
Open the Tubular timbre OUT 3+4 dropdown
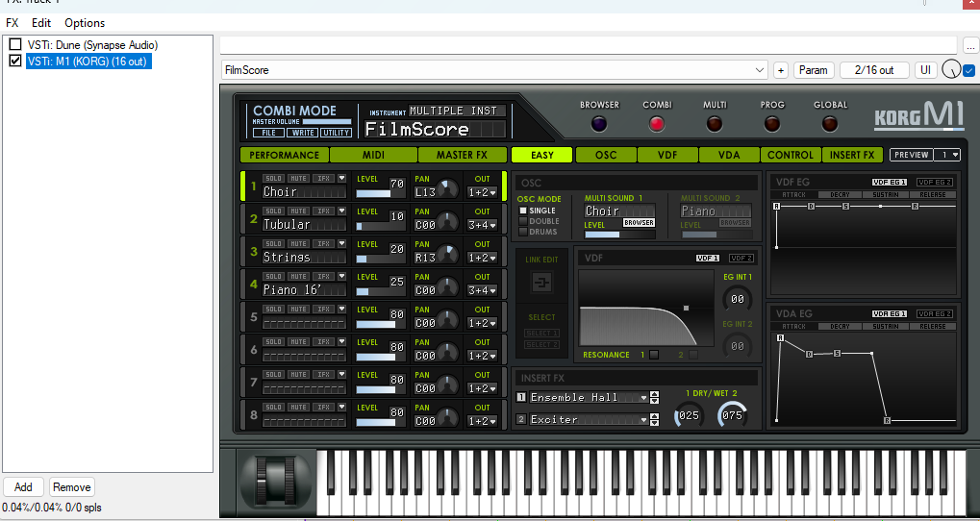click(x=483, y=226)
